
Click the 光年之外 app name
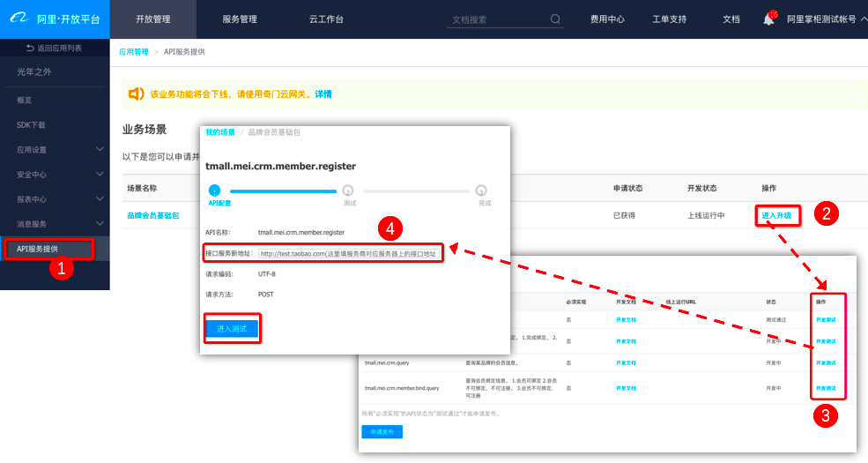coord(33,72)
